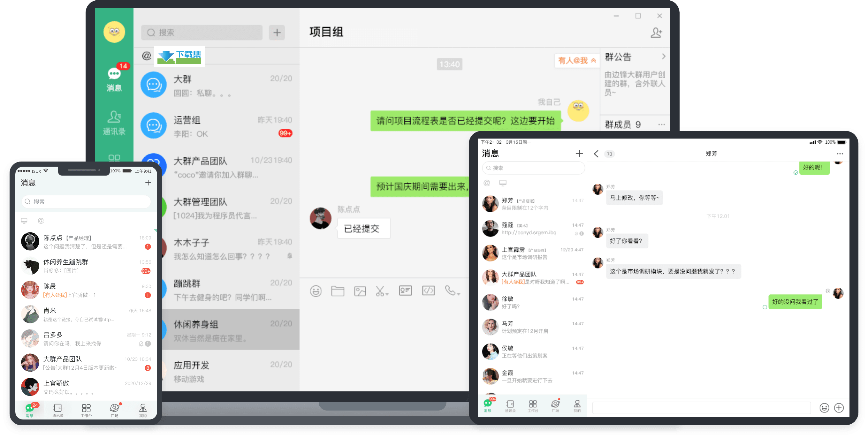Open the 应用开发 conversation on laptop
Viewport: 868px width, 438px height.
click(x=231, y=370)
